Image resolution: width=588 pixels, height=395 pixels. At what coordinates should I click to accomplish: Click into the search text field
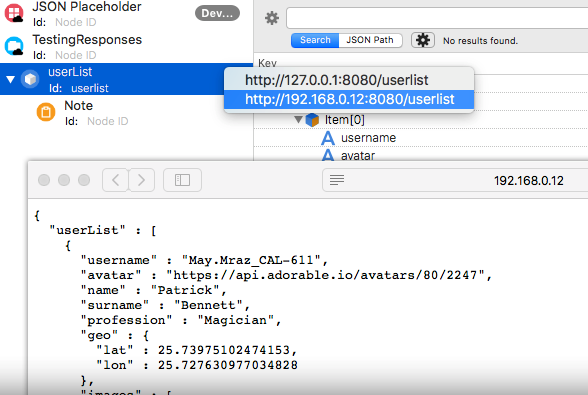(x=437, y=18)
